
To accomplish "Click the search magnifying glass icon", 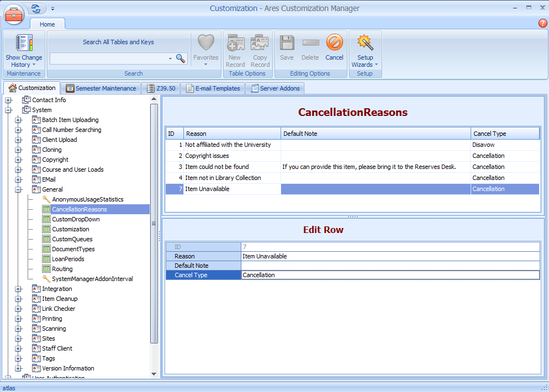I will (181, 58).
